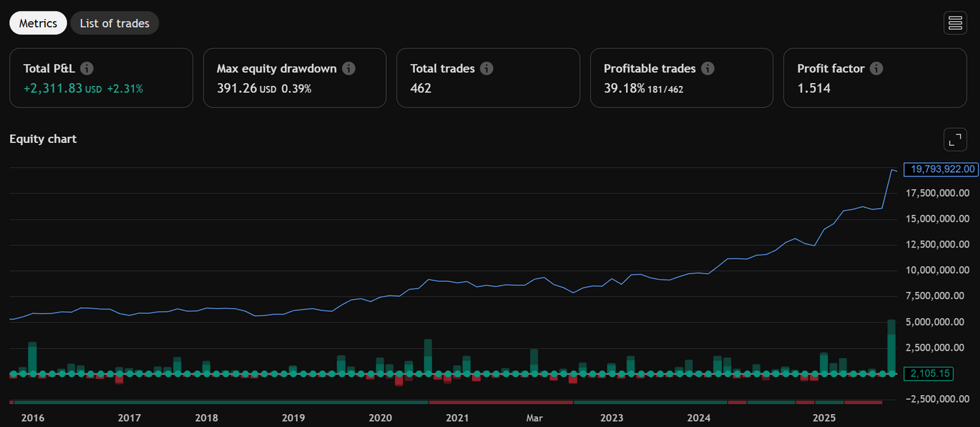The image size is (980, 427).
Task: Click the Max equity drawdown 391.26 value
Action: pyautogui.click(x=237, y=88)
